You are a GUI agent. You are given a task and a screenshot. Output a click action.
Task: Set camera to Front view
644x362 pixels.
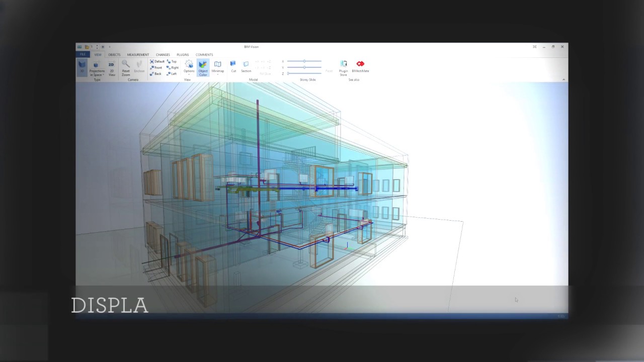coord(156,67)
